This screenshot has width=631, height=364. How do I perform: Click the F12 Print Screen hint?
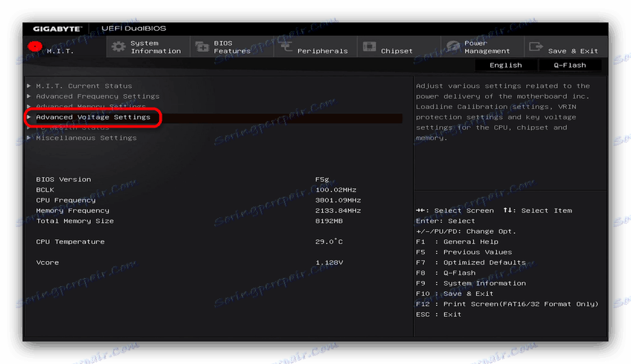click(507, 304)
